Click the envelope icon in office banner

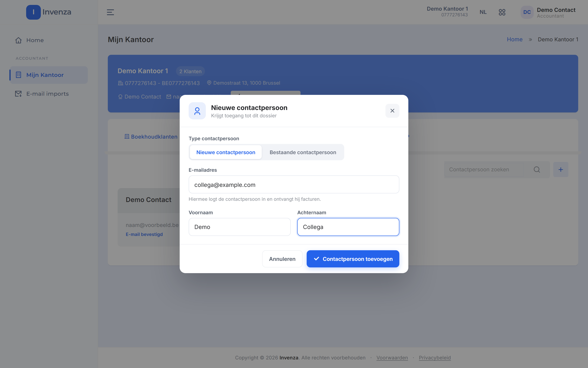pos(169,97)
